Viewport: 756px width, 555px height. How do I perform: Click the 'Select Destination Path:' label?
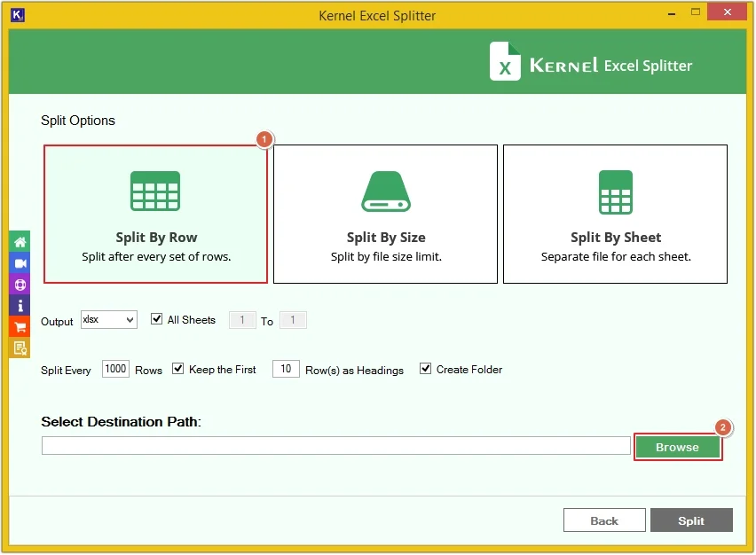[x=121, y=422]
